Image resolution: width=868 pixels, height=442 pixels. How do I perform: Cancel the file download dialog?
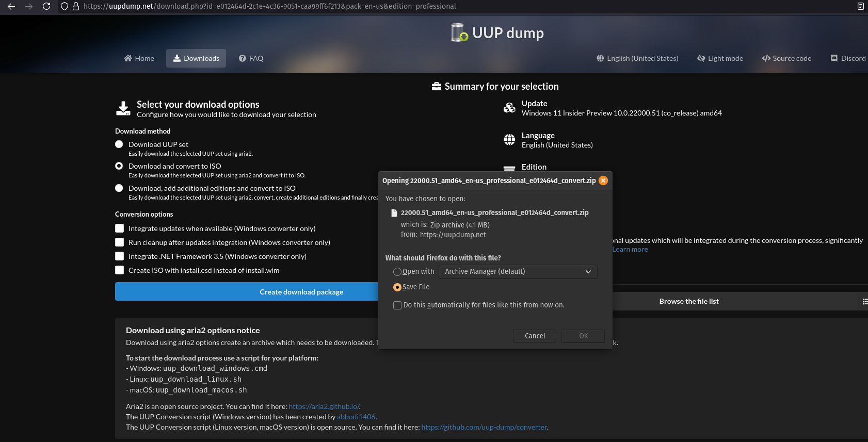[x=535, y=336]
